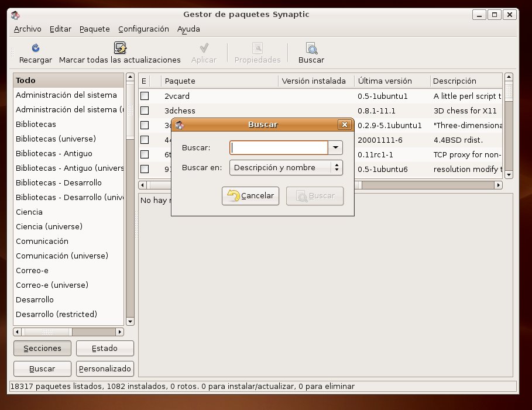Open the Editar menu

click(60, 29)
